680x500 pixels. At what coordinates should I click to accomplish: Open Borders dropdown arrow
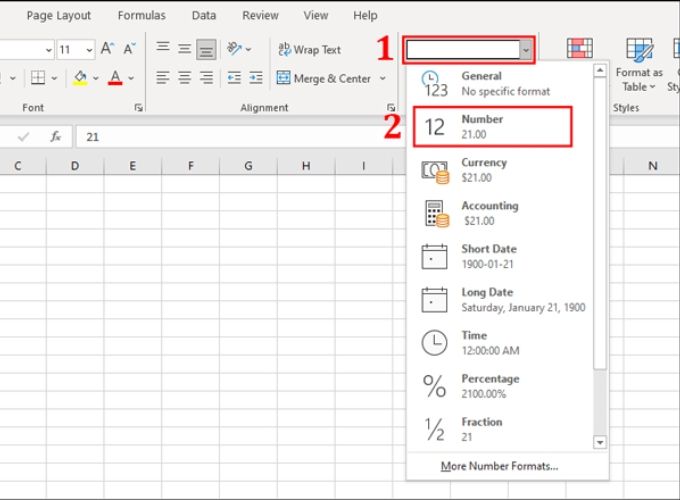click(54, 78)
